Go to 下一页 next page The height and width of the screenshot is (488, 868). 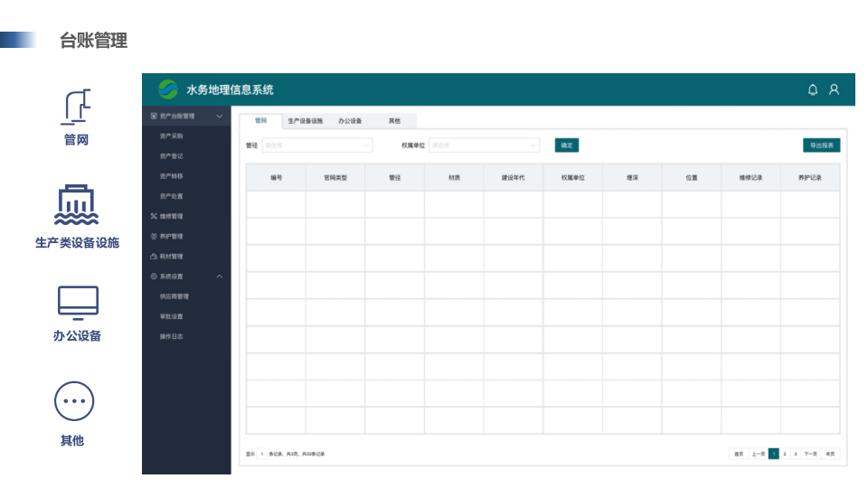810,454
